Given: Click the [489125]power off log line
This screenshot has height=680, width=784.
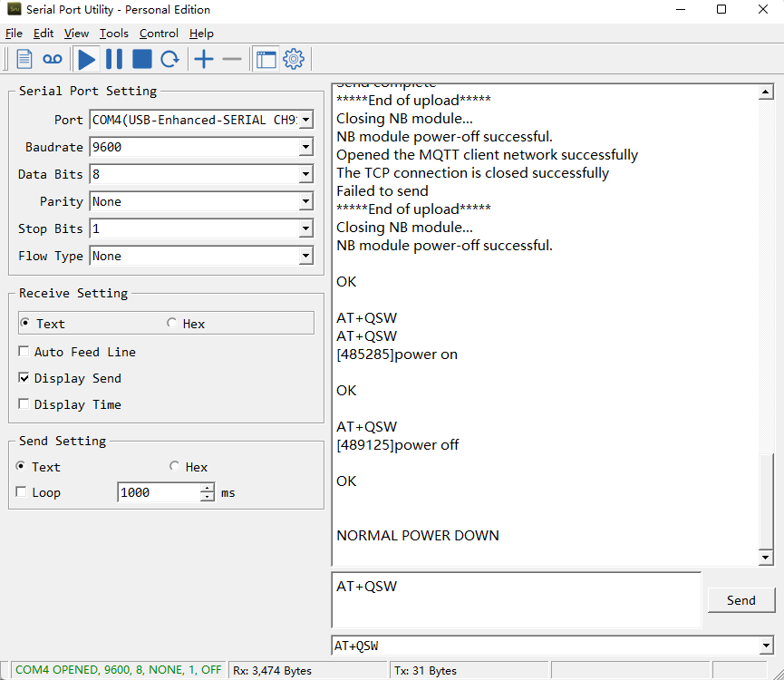Looking at the screenshot, I should tap(398, 445).
